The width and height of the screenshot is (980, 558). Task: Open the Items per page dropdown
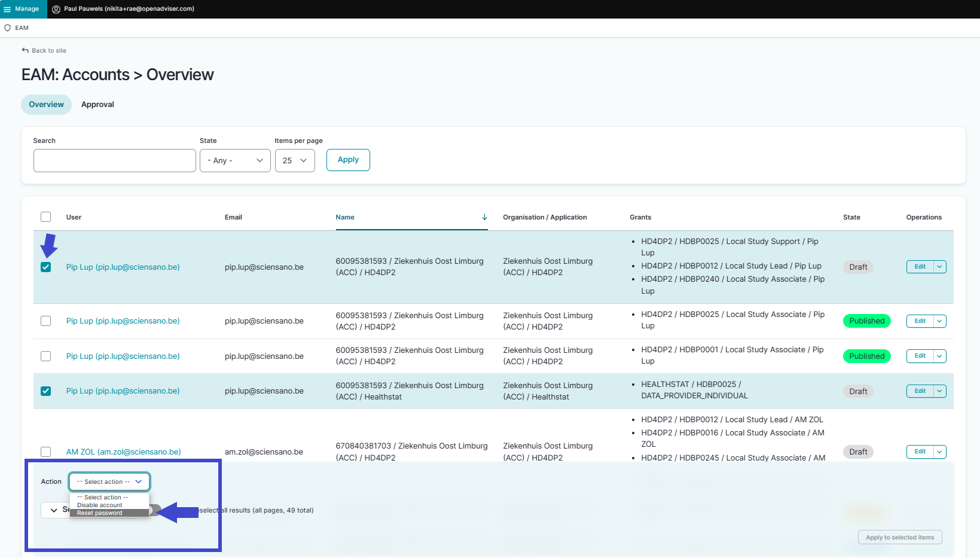coord(295,160)
